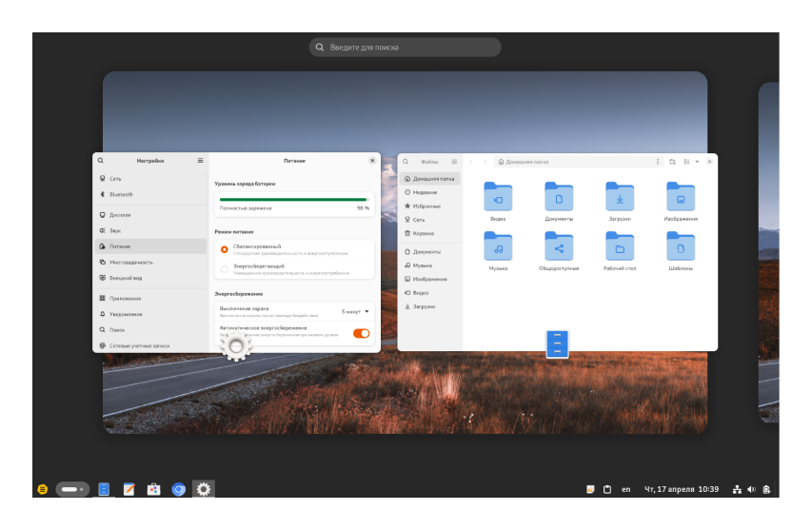Image resolution: width=812 pixels, height=530 pixels.
Task: Open Избранные in the Files sidebar
Action: pos(430,206)
